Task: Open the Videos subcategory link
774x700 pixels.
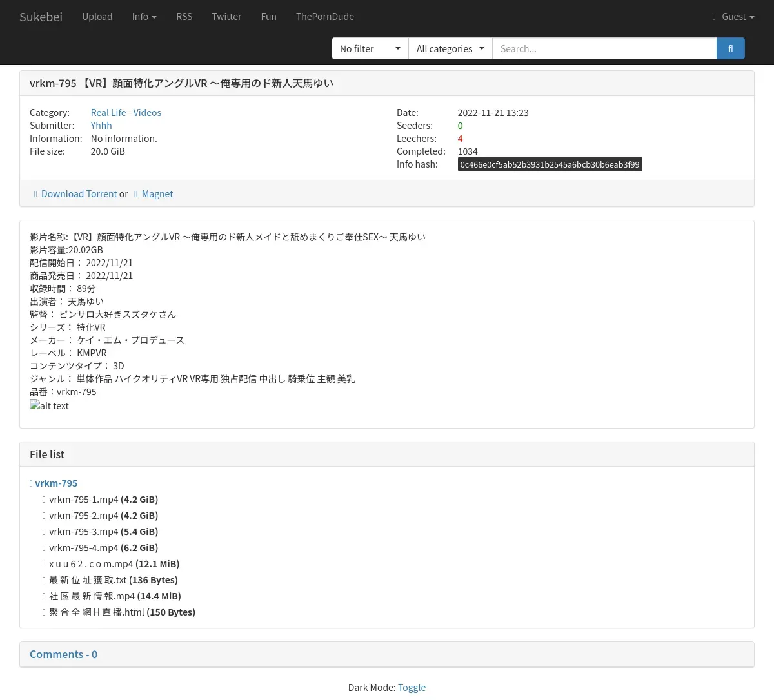Action: 147,113
